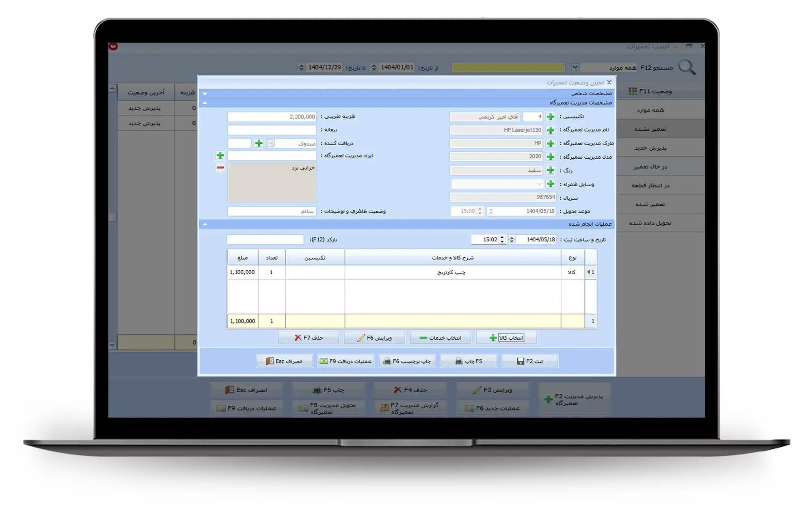This screenshot has height=506, width=812.
Task: Expand the مشخصات شخص section
Action: tap(205, 93)
